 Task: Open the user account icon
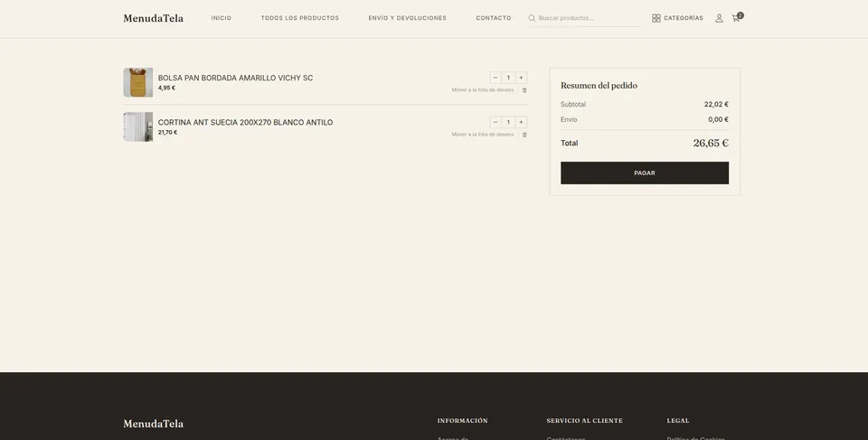coord(719,18)
